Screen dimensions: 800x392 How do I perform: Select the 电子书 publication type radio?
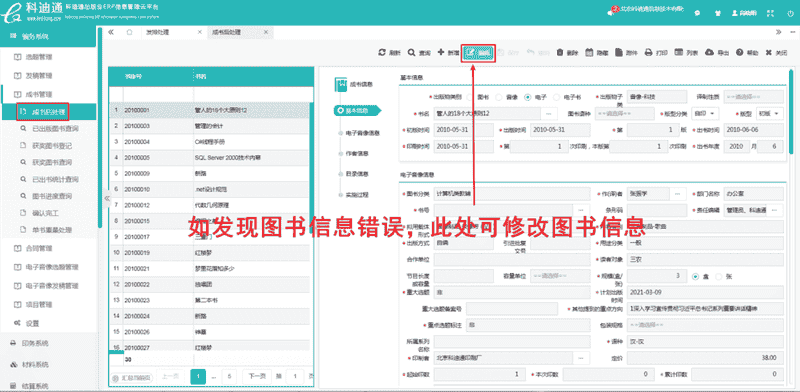(x=556, y=96)
